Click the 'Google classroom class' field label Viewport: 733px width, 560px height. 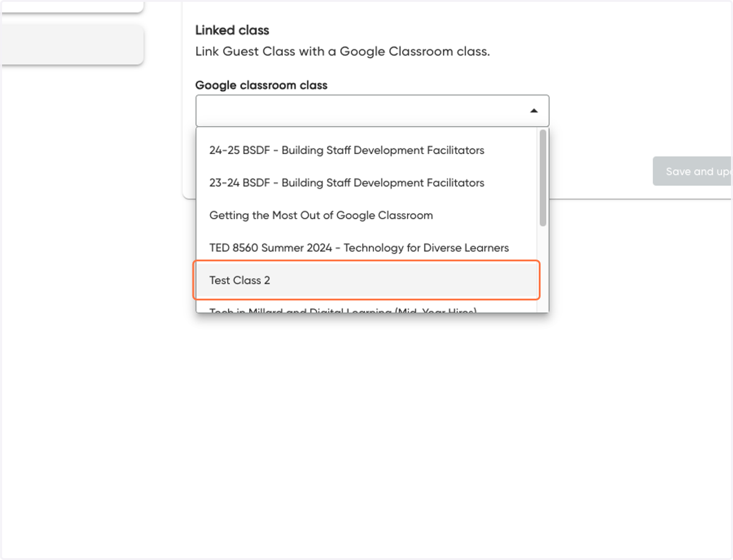tap(261, 85)
